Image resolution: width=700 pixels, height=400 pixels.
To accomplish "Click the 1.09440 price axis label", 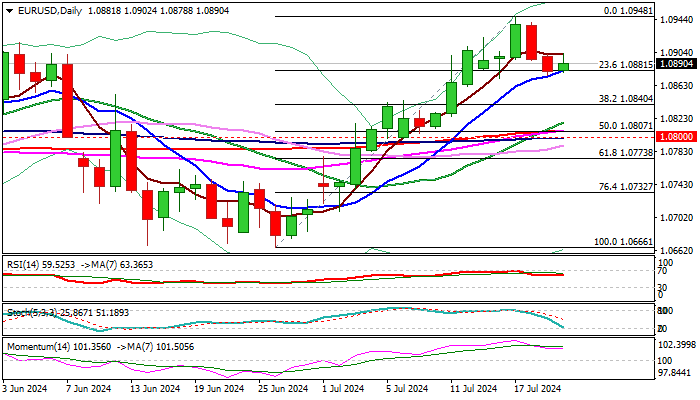I will (x=677, y=20).
